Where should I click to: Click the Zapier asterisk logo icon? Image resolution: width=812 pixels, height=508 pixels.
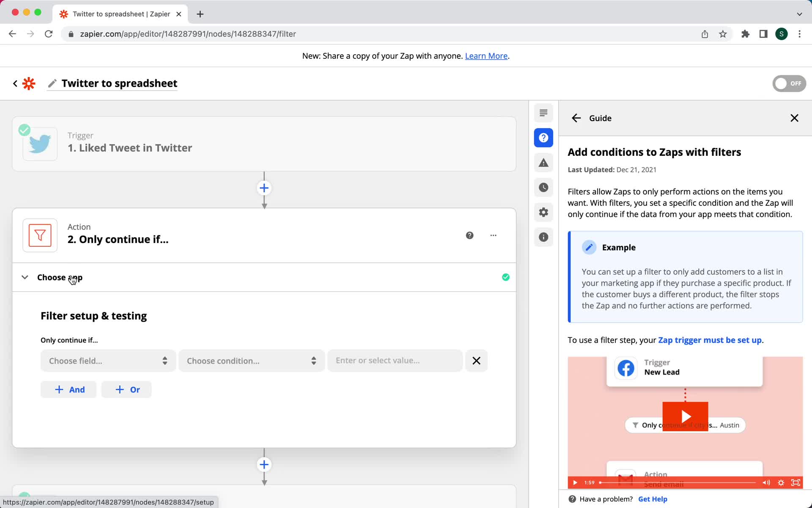pos(29,83)
